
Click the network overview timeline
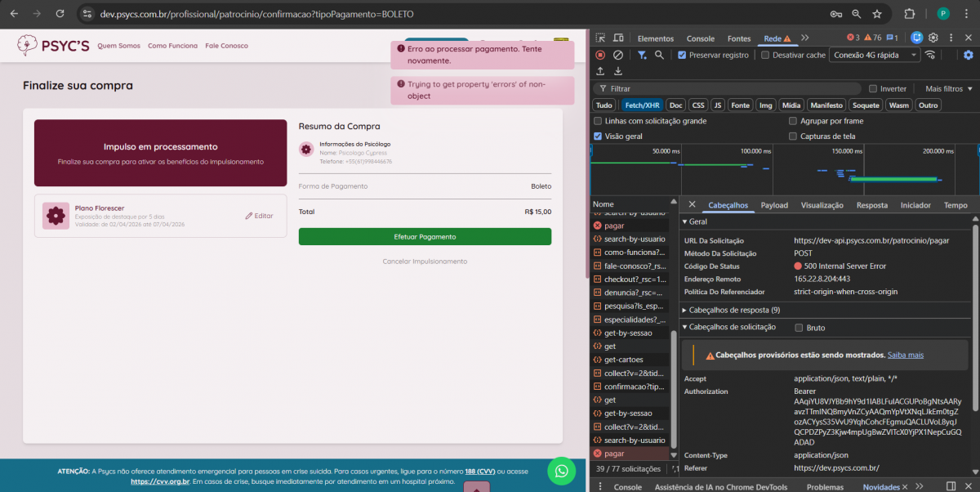click(784, 168)
